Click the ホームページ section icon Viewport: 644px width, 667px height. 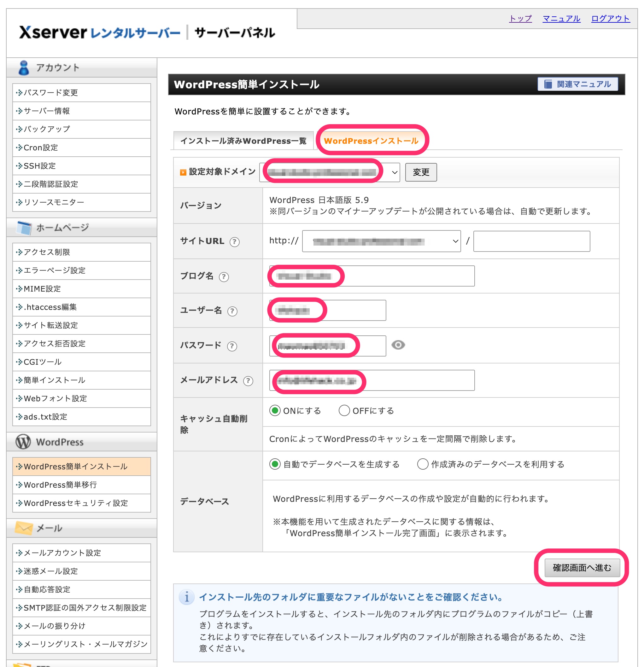[24, 227]
